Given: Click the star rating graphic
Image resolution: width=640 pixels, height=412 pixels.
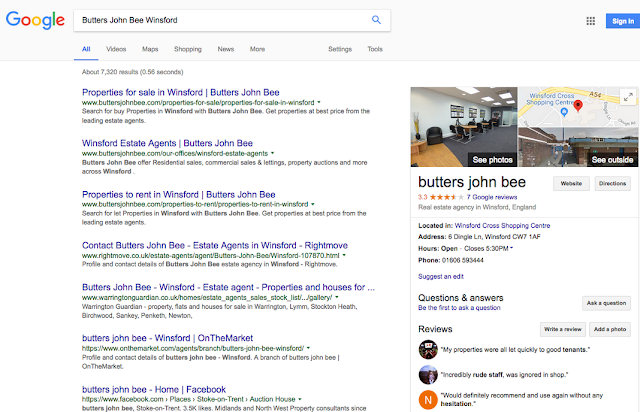Looking at the screenshot, I should pyautogui.click(x=447, y=197).
